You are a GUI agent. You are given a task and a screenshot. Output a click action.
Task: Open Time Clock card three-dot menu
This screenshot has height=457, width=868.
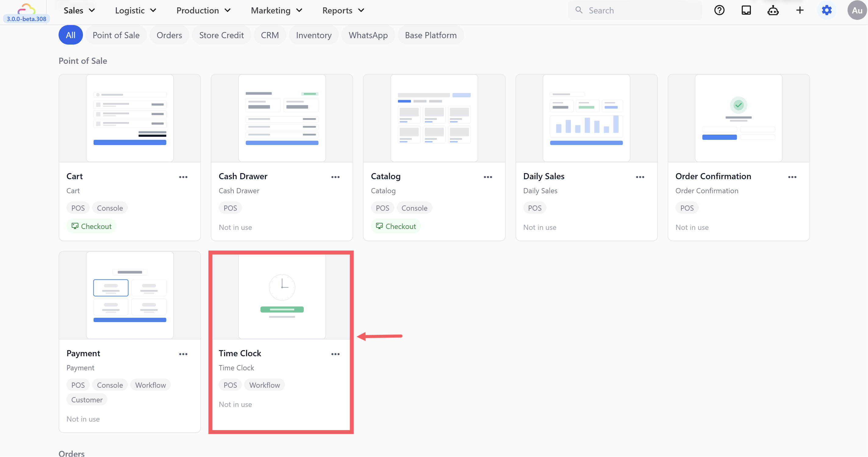click(x=335, y=354)
